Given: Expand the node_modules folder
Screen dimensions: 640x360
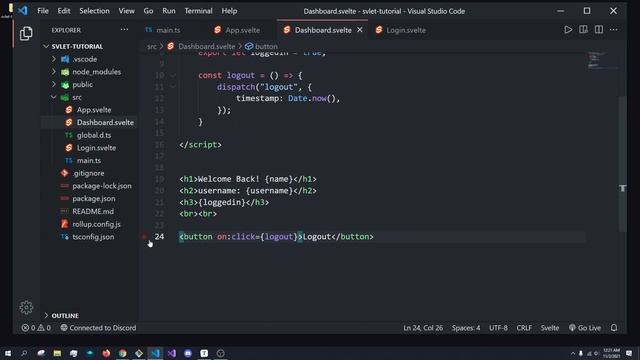Looking at the screenshot, I should (x=53, y=72).
